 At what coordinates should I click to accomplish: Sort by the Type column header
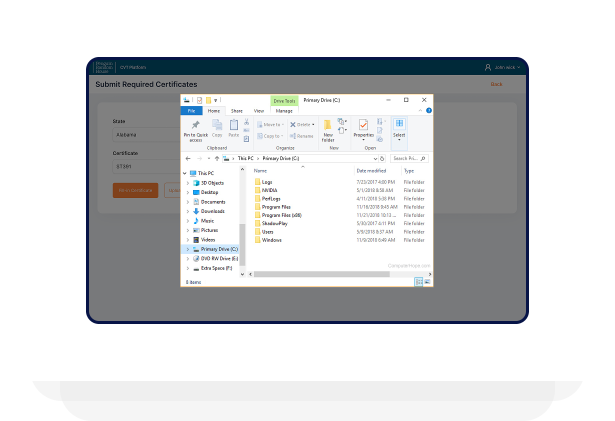[x=409, y=171]
